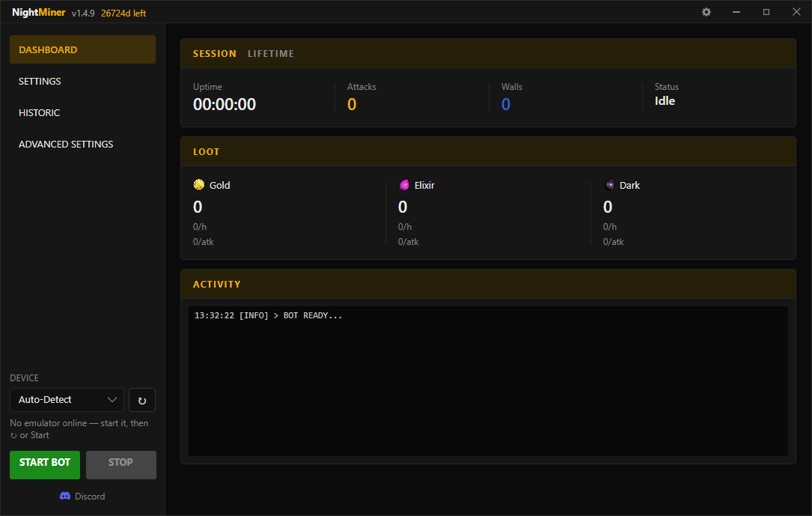Refresh the device list

(x=142, y=400)
